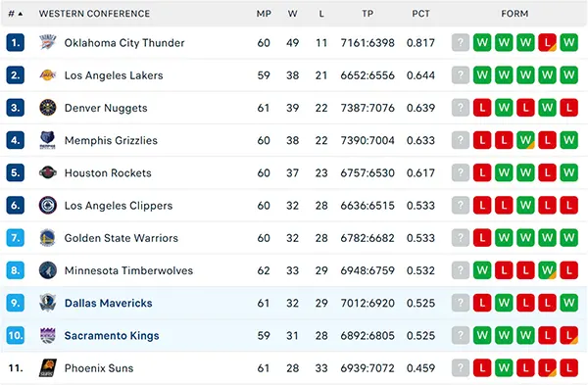Click the Sacramento Kings rank 10 badge
The image size is (588, 385).
coord(16,335)
